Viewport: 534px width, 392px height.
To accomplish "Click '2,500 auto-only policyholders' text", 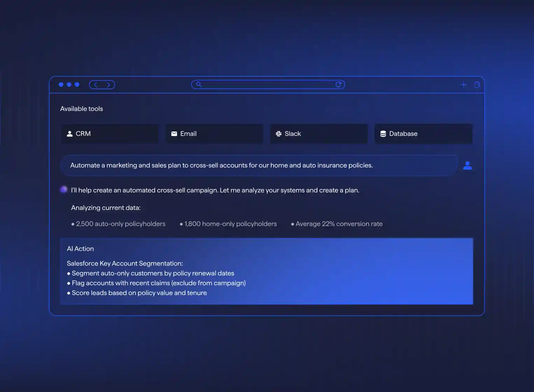I will coord(121,224).
